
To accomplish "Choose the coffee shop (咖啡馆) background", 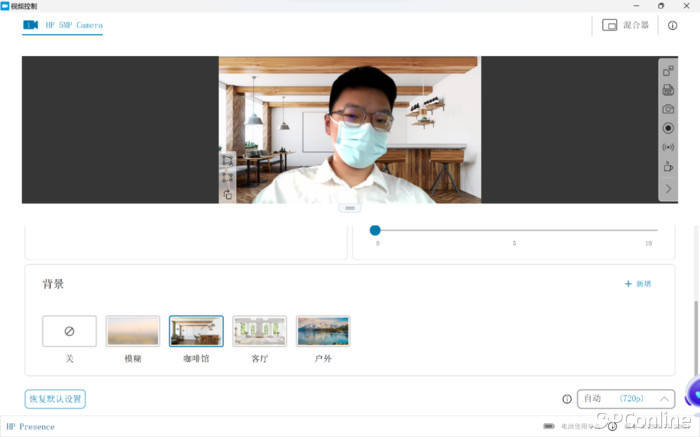I will pos(196,331).
